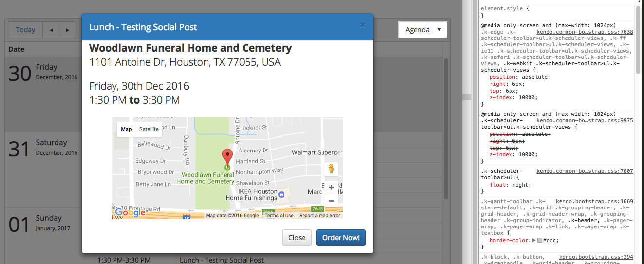Click the Lunch - Testing Social Post agenda row

tap(222, 260)
